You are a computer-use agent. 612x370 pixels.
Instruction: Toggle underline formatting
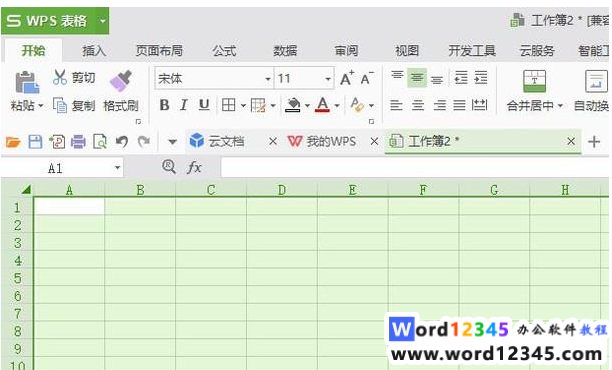[204, 105]
